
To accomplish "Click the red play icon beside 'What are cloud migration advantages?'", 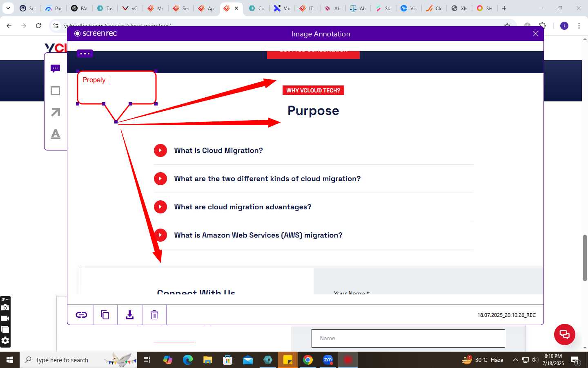I will pyautogui.click(x=160, y=207).
